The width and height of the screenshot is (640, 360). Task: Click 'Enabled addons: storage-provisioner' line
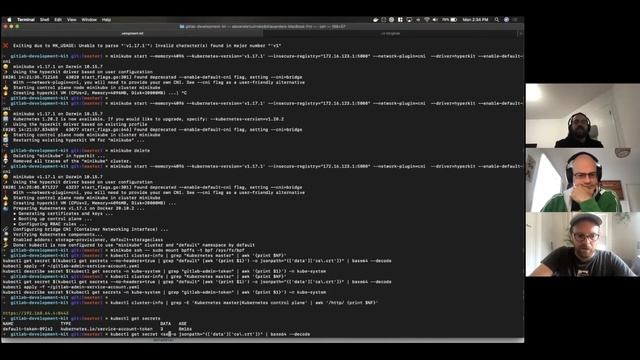(x=88, y=240)
